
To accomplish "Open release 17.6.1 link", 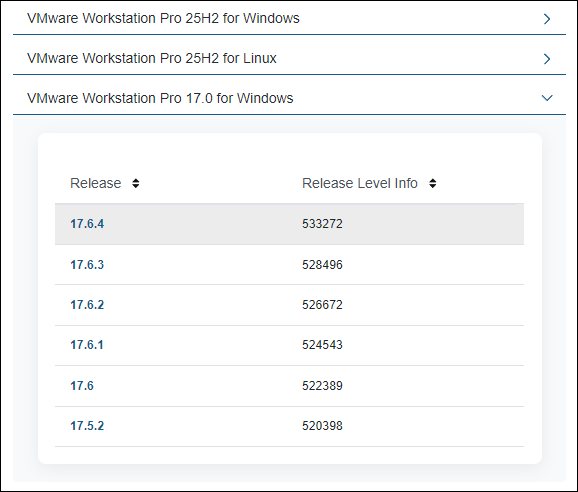I will (87, 345).
